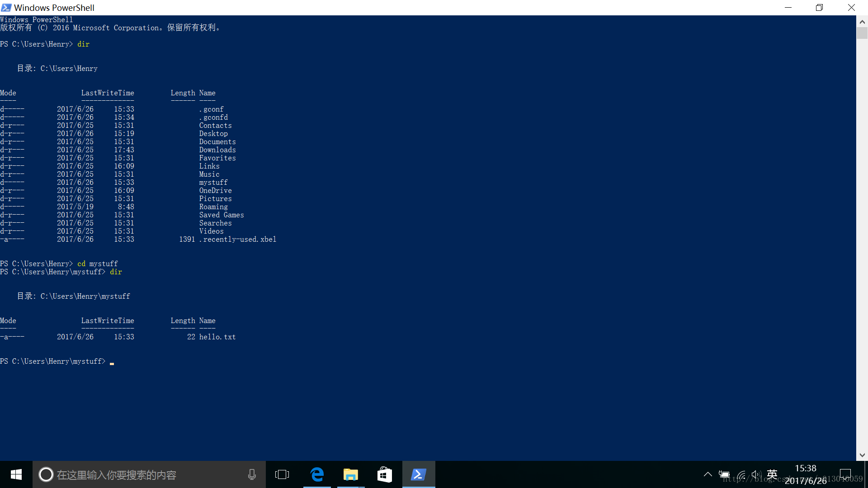Open Microsoft Store from taskbar

(x=384, y=474)
